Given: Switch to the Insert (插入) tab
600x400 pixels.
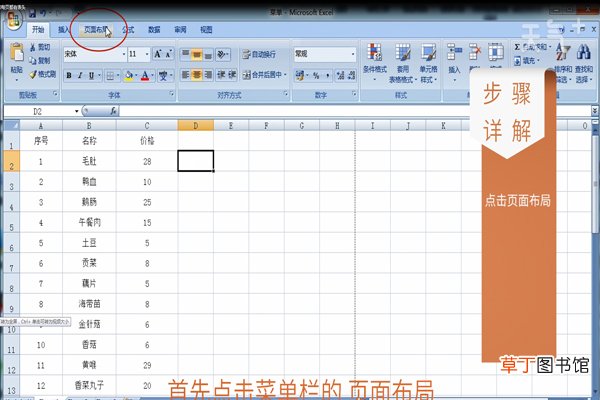Looking at the screenshot, I should coord(64,29).
